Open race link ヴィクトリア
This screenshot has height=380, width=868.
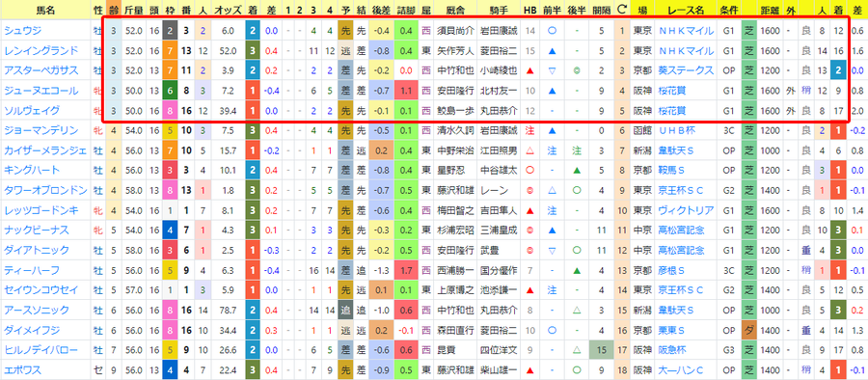click(x=686, y=210)
